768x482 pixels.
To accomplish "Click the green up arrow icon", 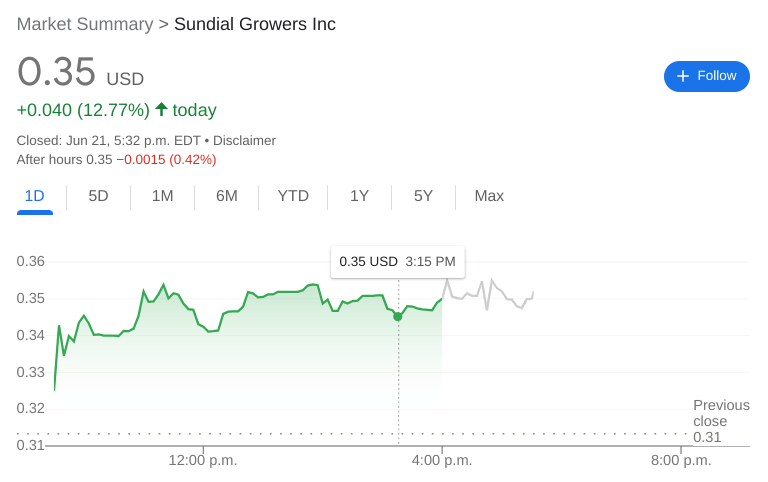I will click(x=161, y=109).
